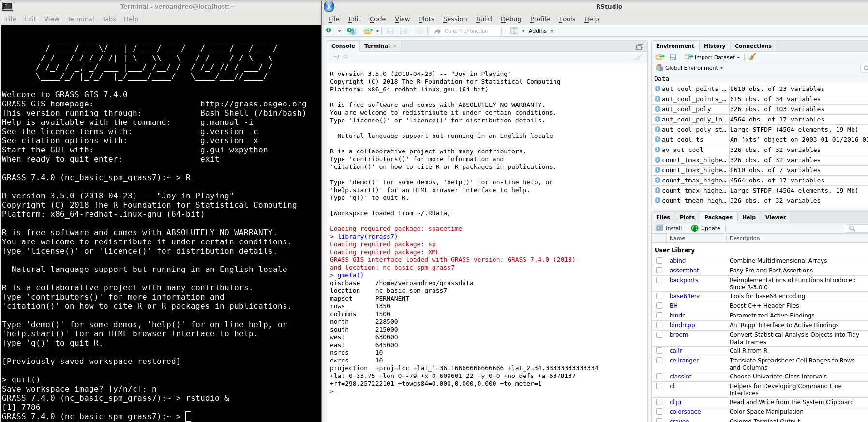The width and height of the screenshot is (868, 422).
Task: Open the backports package link
Action: [684, 280]
